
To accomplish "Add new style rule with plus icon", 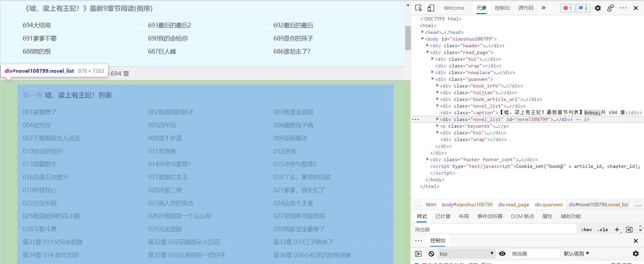I will click(617, 229).
